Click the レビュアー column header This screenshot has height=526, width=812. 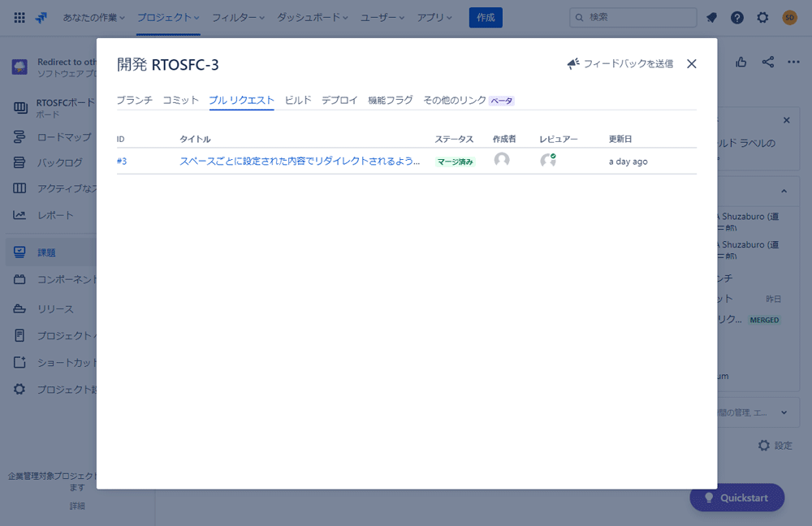(x=559, y=139)
